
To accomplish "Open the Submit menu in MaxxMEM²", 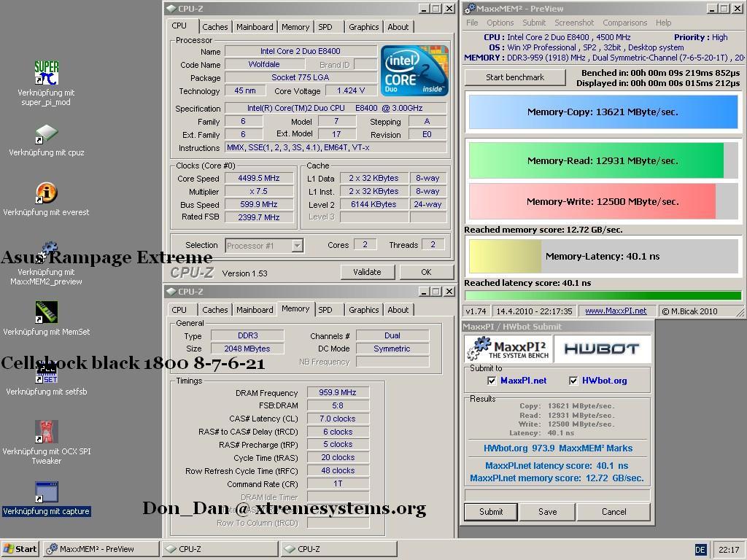I will [x=534, y=23].
